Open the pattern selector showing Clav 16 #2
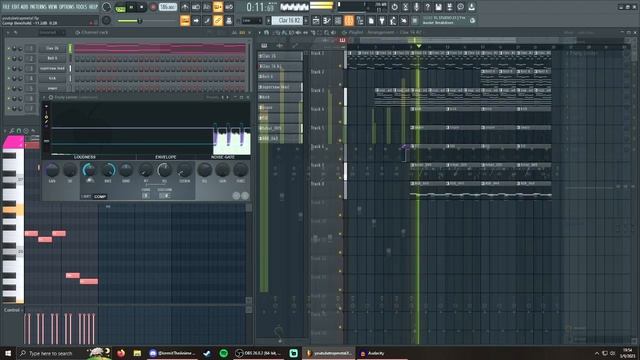 coord(288,20)
